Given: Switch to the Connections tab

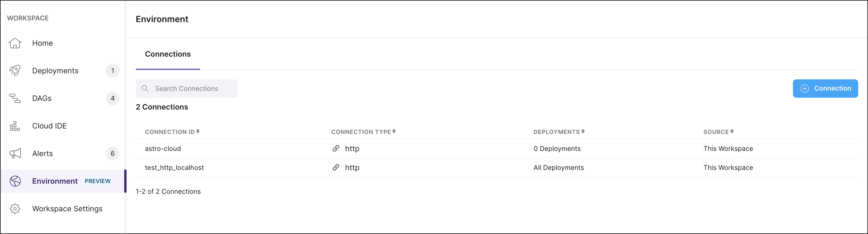Looking at the screenshot, I should [167, 54].
